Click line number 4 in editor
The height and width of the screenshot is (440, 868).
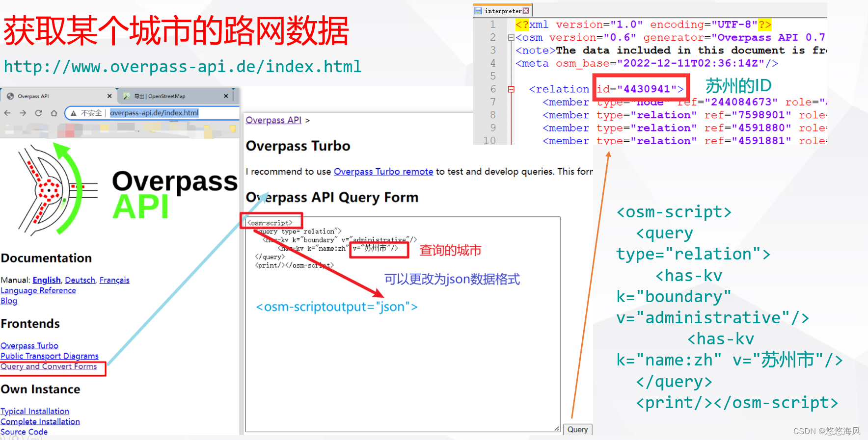pyautogui.click(x=493, y=63)
